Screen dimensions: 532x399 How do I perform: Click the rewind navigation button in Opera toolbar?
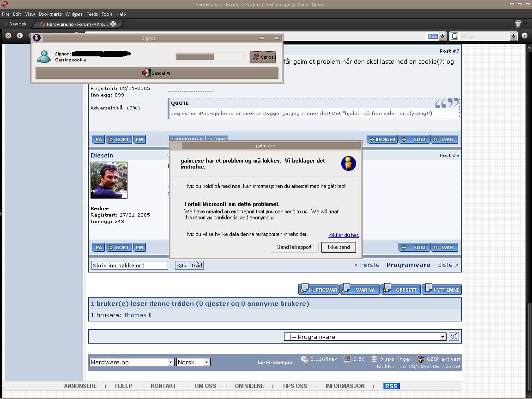[8, 35]
